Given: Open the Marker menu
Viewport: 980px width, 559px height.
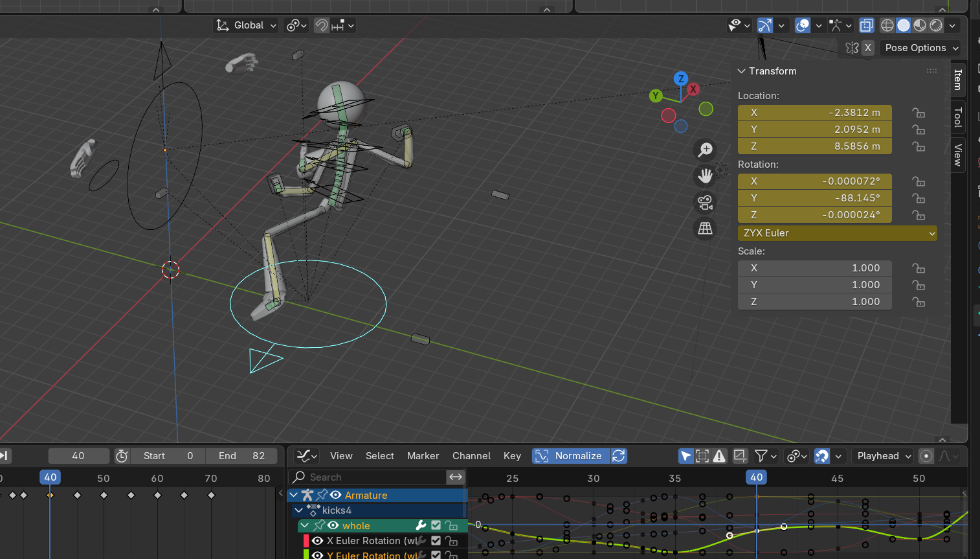Looking at the screenshot, I should tap(423, 456).
